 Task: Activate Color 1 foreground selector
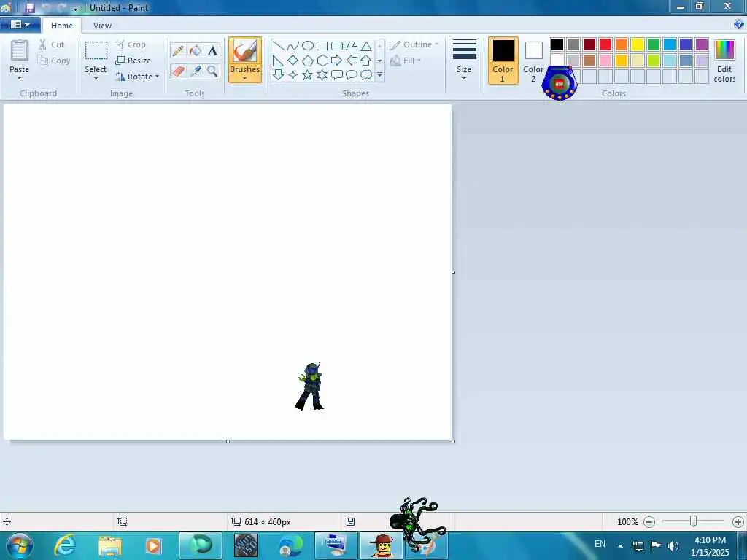[503, 61]
